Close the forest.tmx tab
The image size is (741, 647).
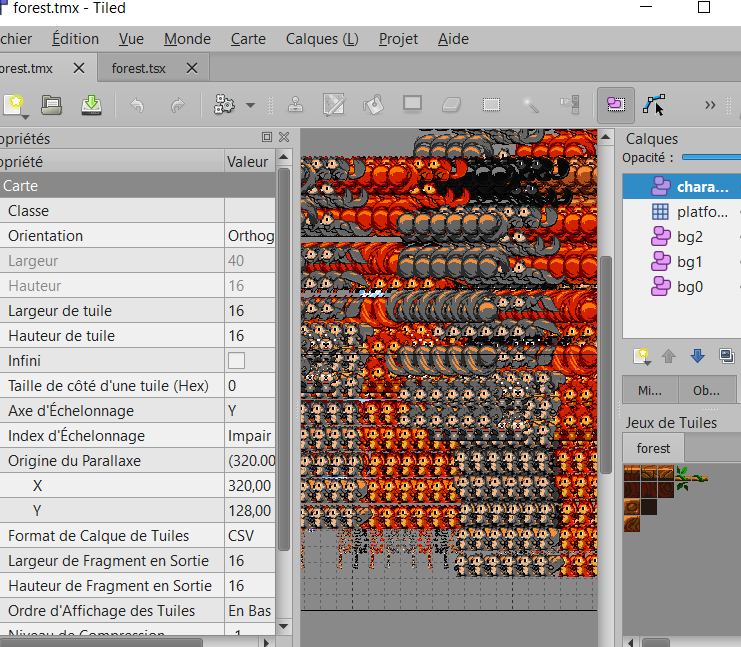(79, 68)
